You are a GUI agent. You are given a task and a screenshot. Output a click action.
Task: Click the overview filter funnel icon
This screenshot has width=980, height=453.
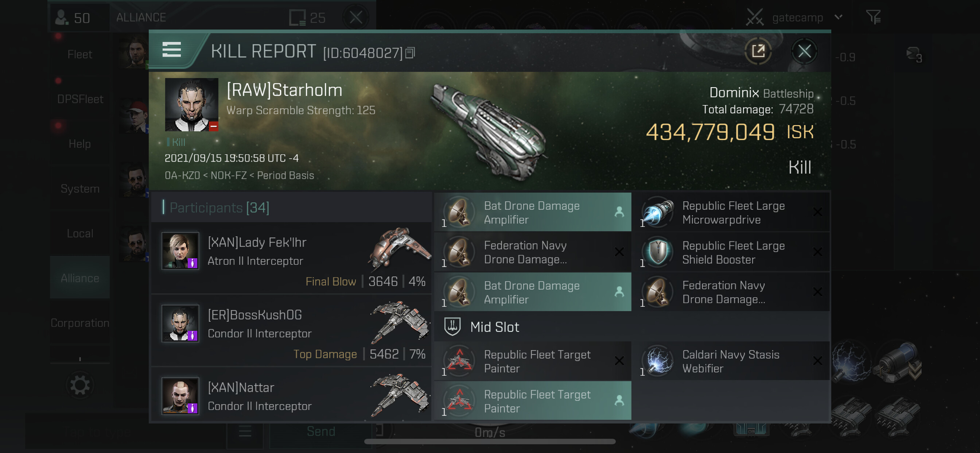[873, 17]
